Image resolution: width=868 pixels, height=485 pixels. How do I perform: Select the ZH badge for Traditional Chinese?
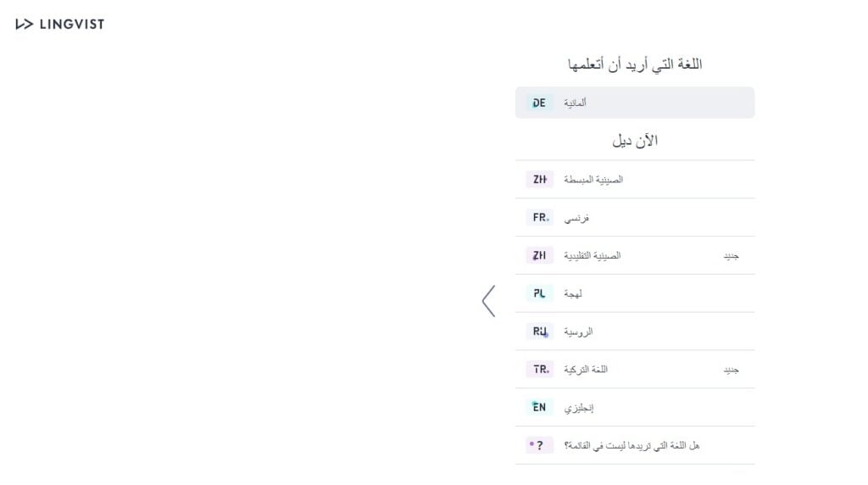[x=539, y=255]
